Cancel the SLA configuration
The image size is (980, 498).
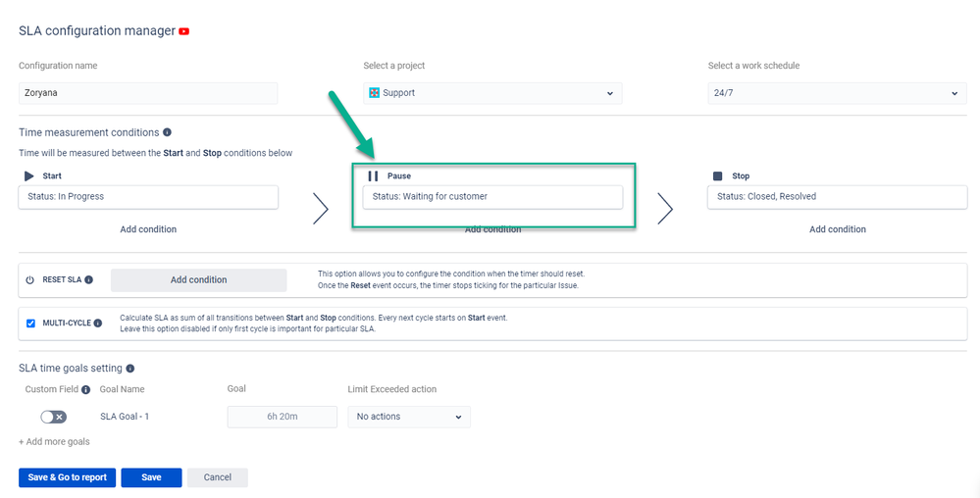218,477
